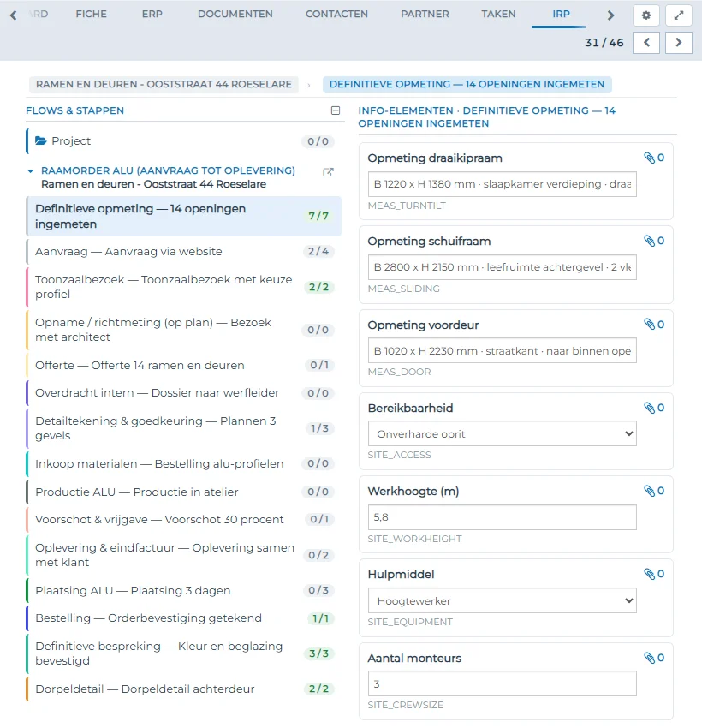Click the SITE_ACCESS code label
This screenshot has height=728, width=702.
pos(399,455)
